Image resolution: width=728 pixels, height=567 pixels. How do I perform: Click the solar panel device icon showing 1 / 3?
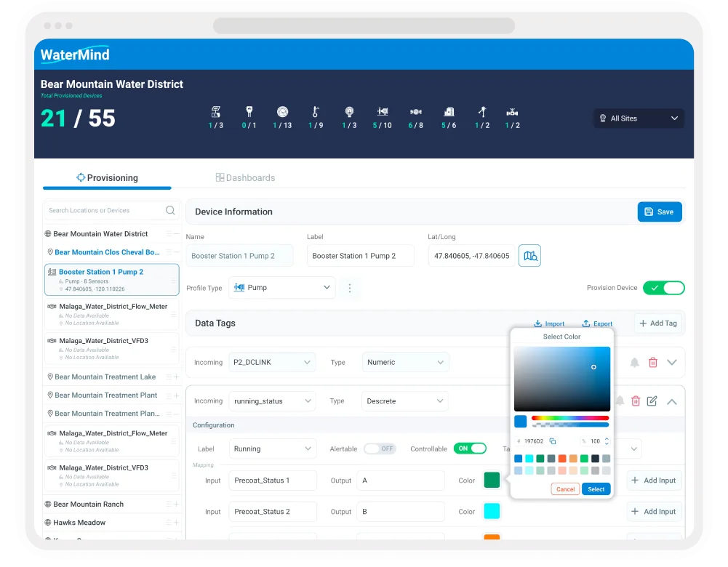coord(216,112)
